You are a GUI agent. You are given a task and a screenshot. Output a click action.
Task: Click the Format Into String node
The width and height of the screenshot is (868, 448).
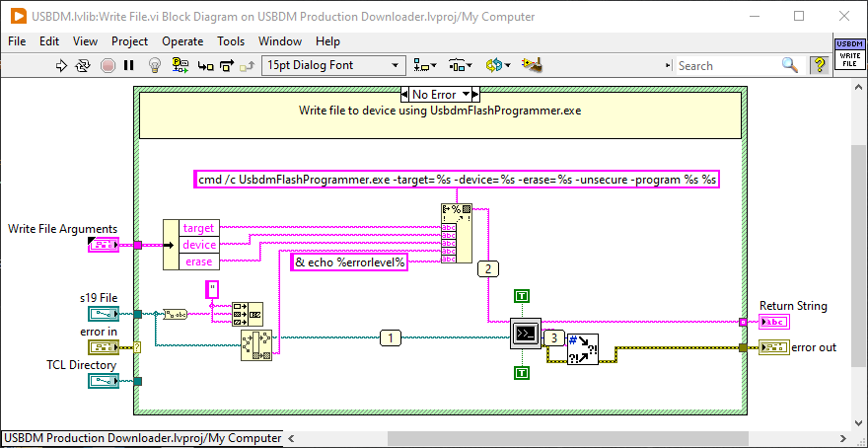tap(457, 233)
